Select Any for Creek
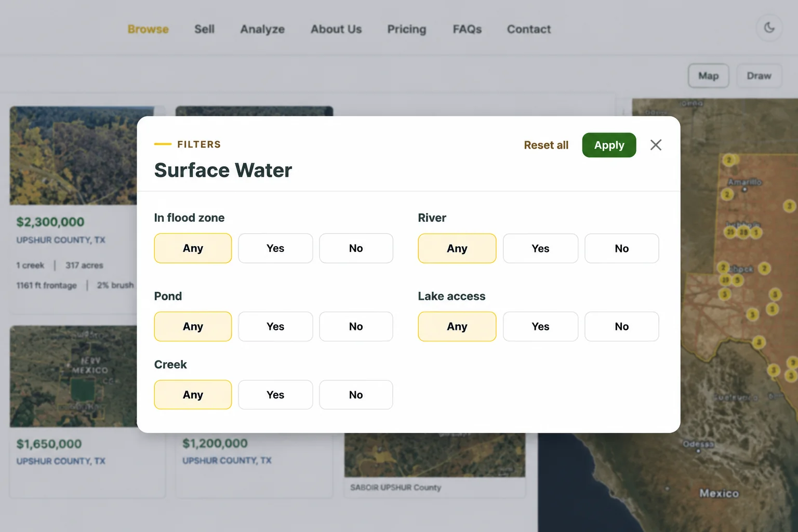The height and width of the screenshot is (532, 798). (x=193, y=395)
